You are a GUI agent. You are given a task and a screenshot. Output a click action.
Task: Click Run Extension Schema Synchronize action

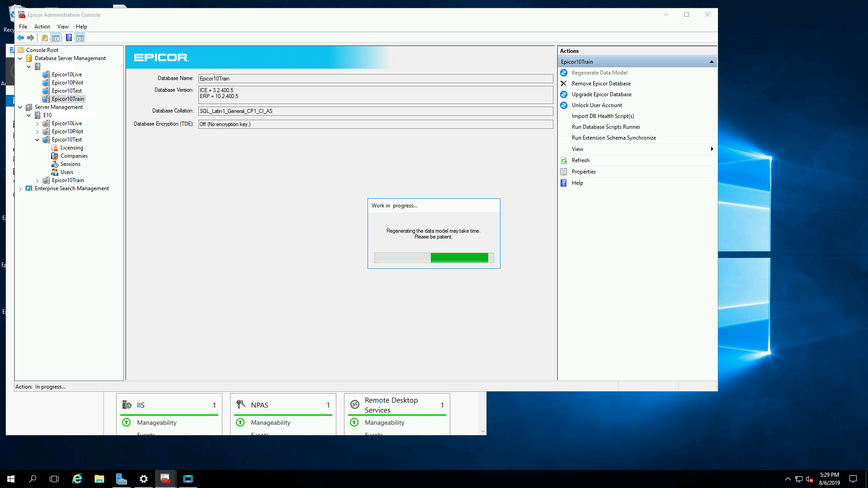tap(613, 138)
